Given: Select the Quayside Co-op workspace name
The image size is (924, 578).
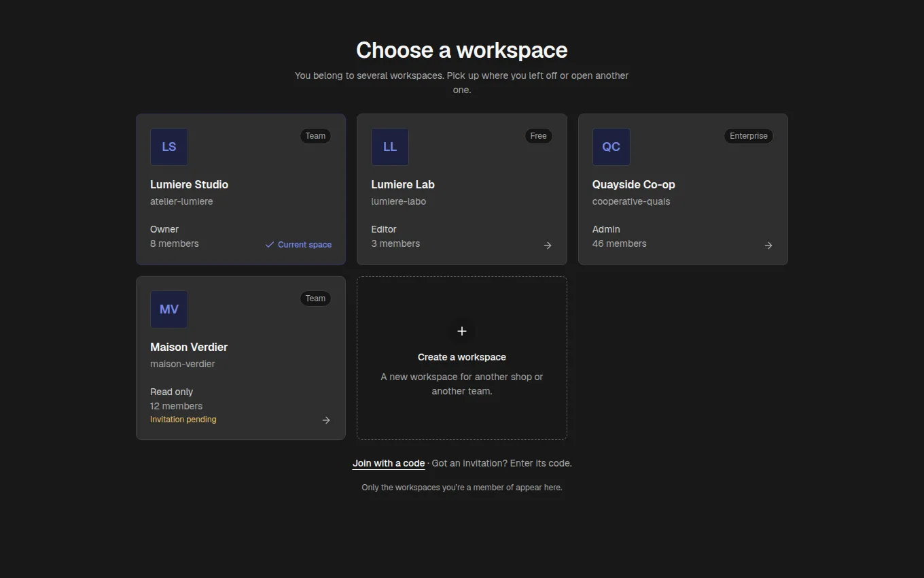Looking at the screenshot, I should pos(634,184).
